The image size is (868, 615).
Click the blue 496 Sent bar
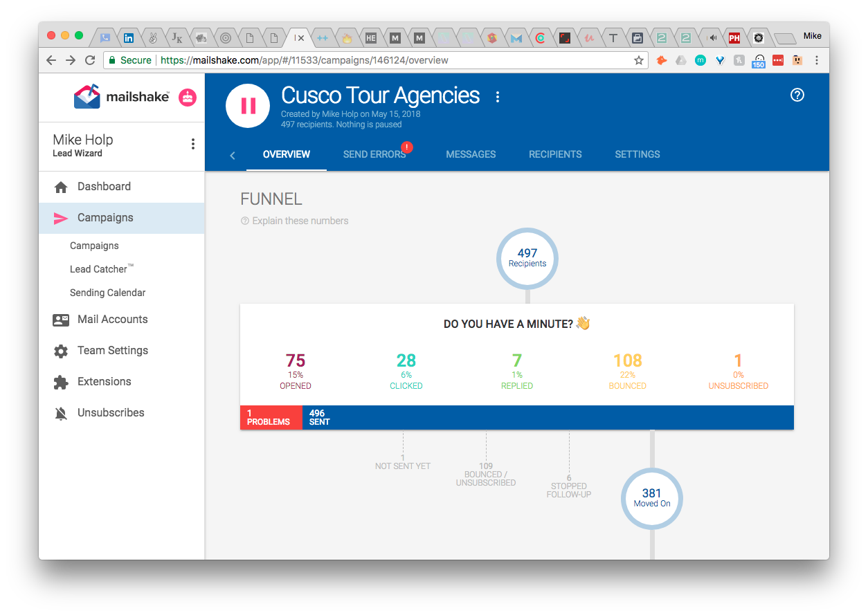[548, 418]
